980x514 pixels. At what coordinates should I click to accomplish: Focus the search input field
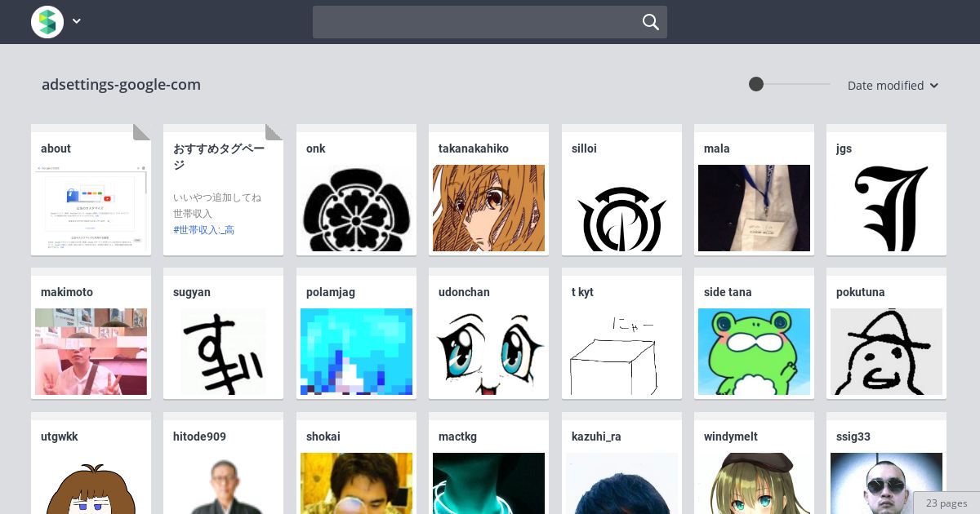(490, 22)
